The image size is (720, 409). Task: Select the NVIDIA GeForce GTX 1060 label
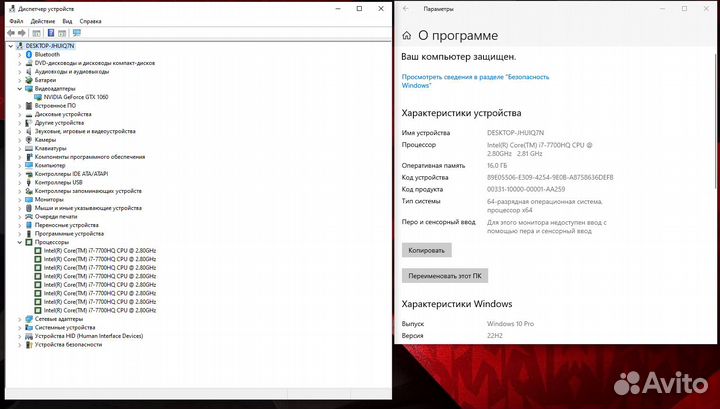[x=76, y=97]
